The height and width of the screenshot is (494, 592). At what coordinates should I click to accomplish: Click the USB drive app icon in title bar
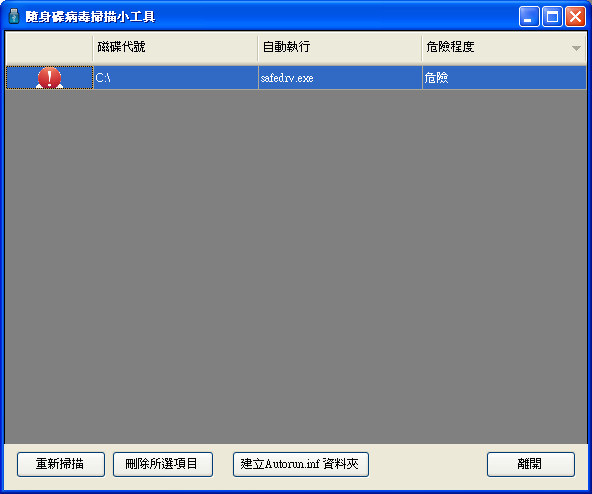click(14, 16)
